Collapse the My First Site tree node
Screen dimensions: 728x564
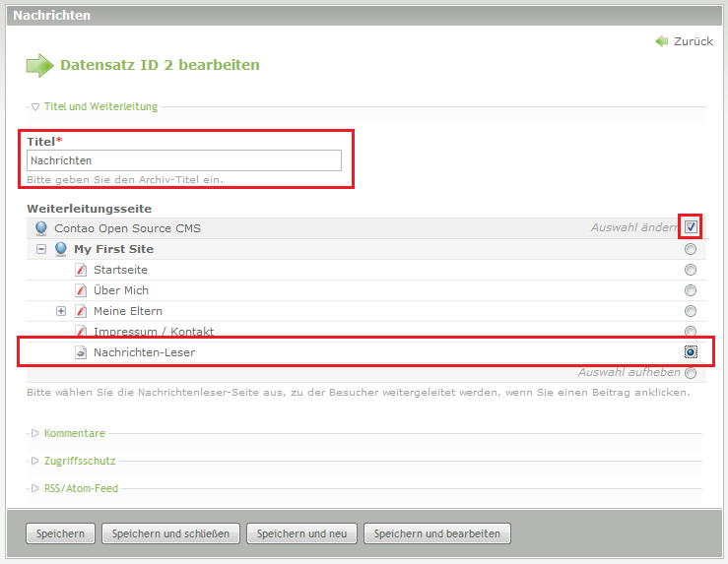click(x=41, y=249)
